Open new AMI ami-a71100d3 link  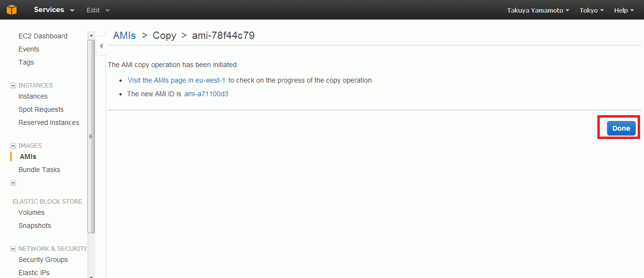coord(206,94)
